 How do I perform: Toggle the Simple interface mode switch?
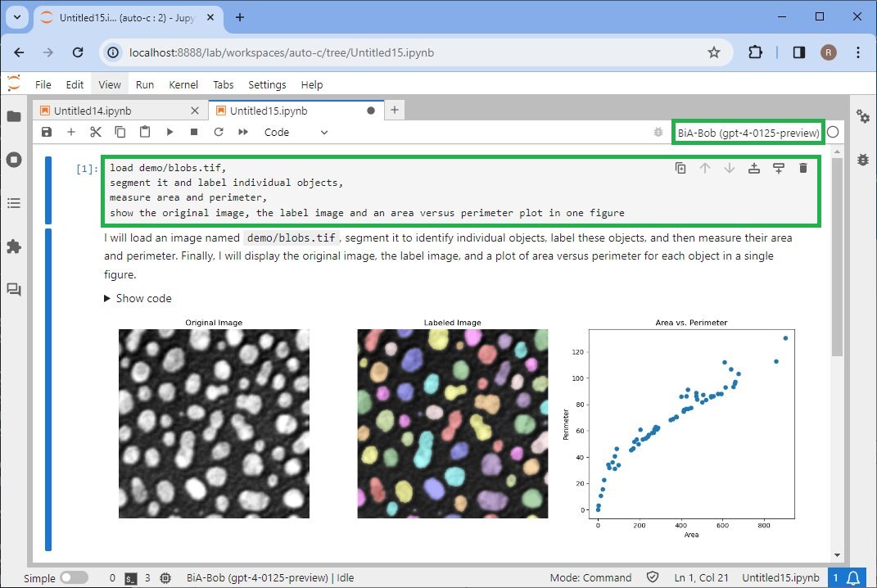point(74,577)
